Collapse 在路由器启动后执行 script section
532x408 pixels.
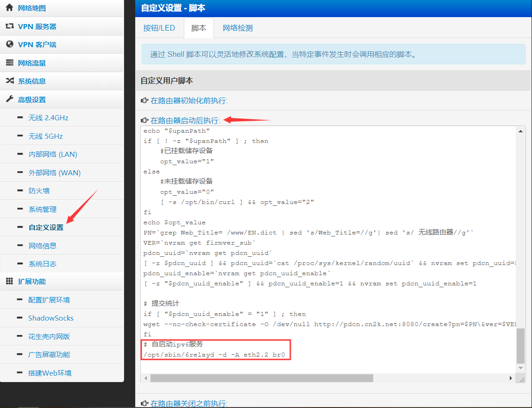(185, 120)
